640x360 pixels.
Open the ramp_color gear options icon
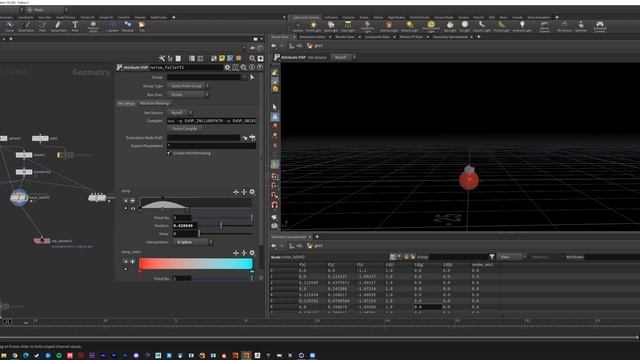pyautogui.click(x=252, y=253)
